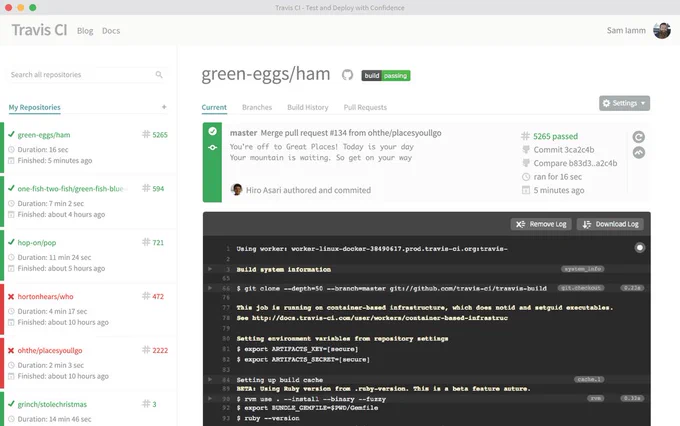Open the green-eggs/ham repository in sidebar

tap(44, 135)
